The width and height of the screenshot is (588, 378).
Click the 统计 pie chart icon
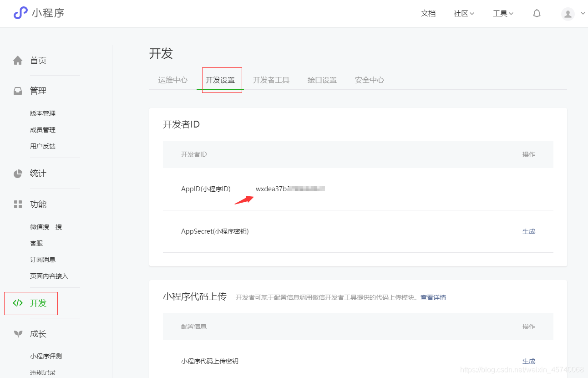tap(18, 174)
